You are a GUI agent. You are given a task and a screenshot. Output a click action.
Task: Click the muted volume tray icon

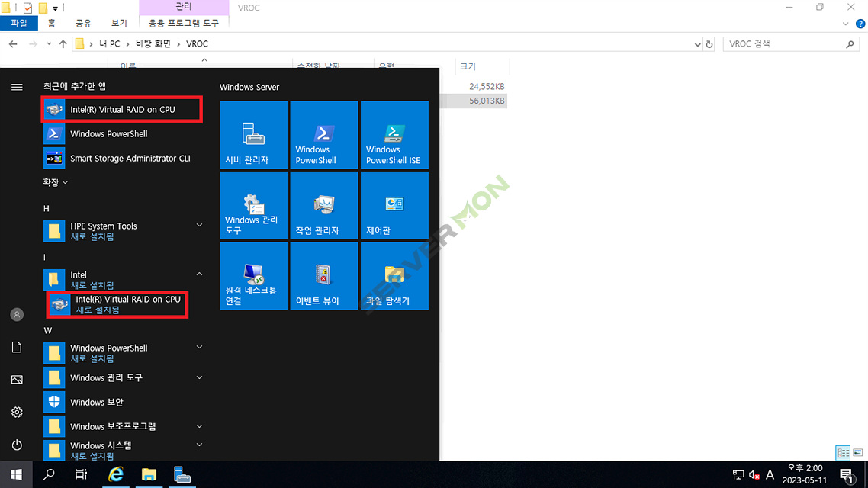[754, 475]
